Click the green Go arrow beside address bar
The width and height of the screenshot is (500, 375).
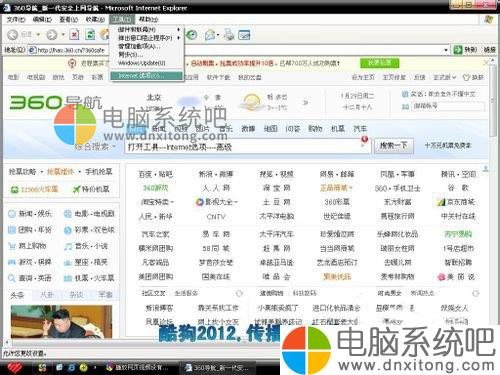[457, 50]
